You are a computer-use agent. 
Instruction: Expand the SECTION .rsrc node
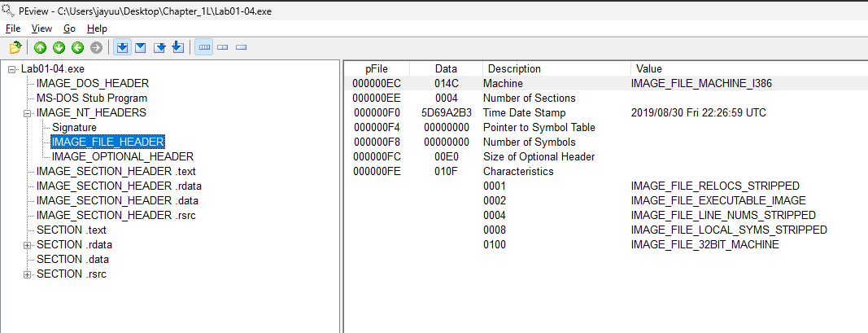pyautogui.click(x=27, y=274)
